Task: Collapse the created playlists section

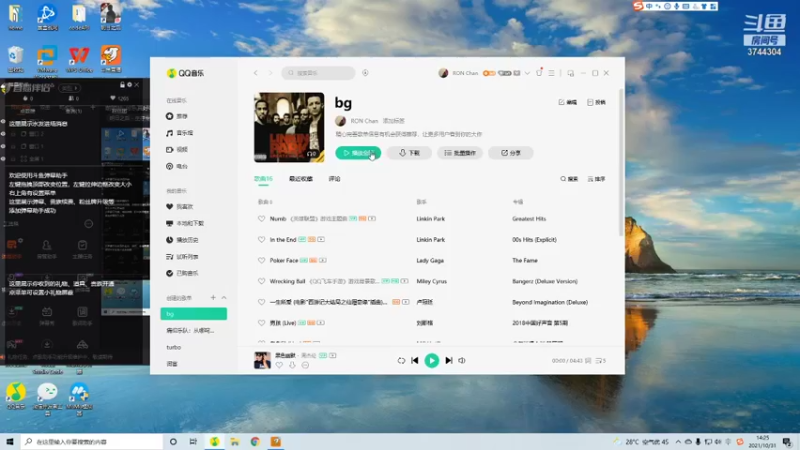Action: click(x=223, y=297)
